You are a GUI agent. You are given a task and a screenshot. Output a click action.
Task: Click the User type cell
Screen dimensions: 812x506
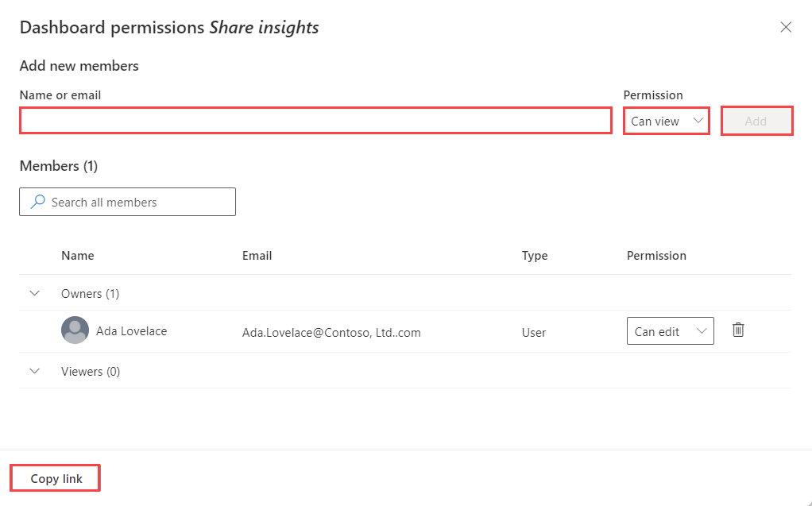(x=534, y=333)
